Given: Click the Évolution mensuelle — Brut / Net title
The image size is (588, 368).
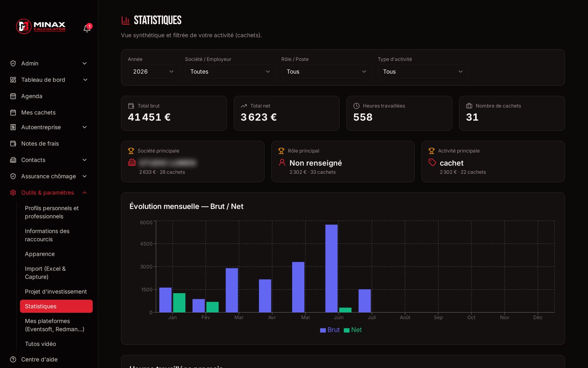Looking at the screenshot, I should tap(186, 206).
